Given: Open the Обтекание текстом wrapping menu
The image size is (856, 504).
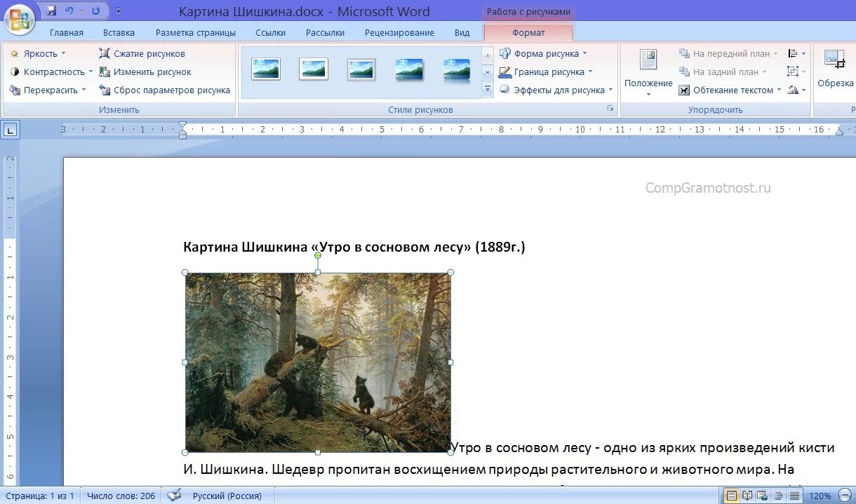Looking at the screenshot, I should 730,90.
